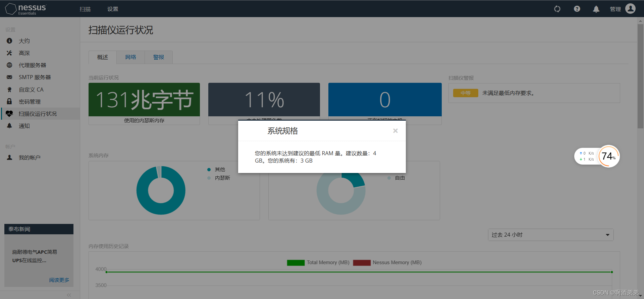Open the help question-mark icon
Viewport: 644px width, 299px height.
tap(577, 9)
